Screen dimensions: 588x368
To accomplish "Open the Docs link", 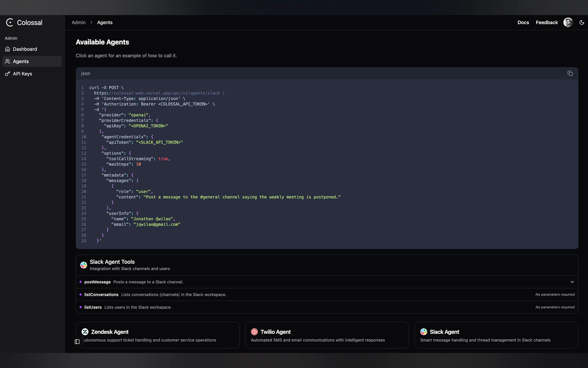I will pos(523,22).
